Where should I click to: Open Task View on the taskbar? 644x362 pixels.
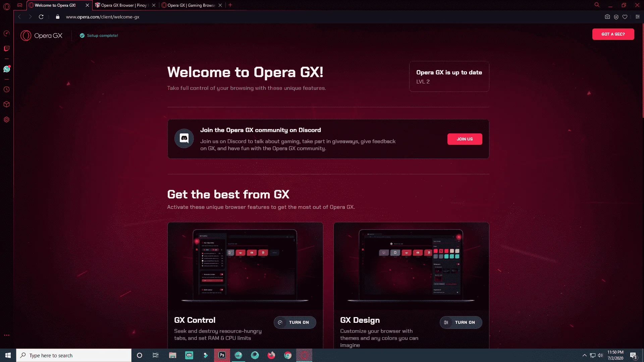[156, 355]
